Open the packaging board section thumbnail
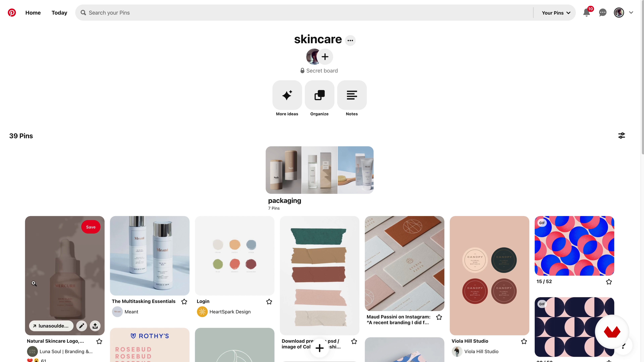The image size is (644, 362). 319,170
